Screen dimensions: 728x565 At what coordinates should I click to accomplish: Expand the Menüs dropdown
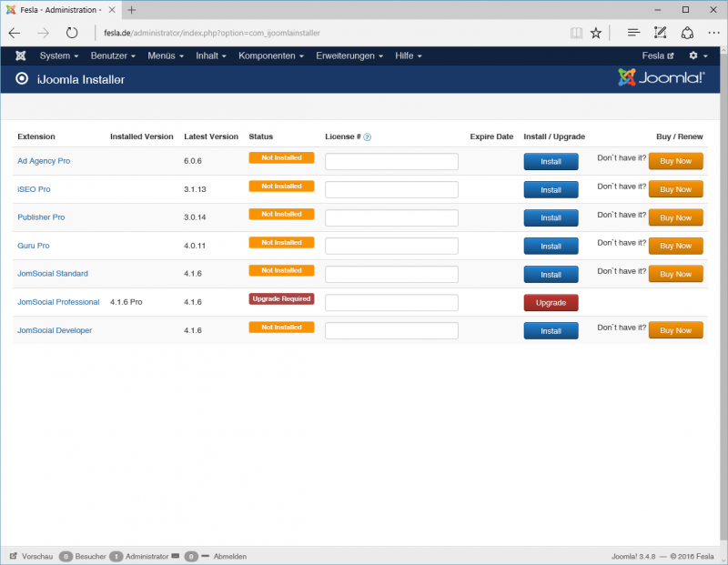tap(166, 55)
